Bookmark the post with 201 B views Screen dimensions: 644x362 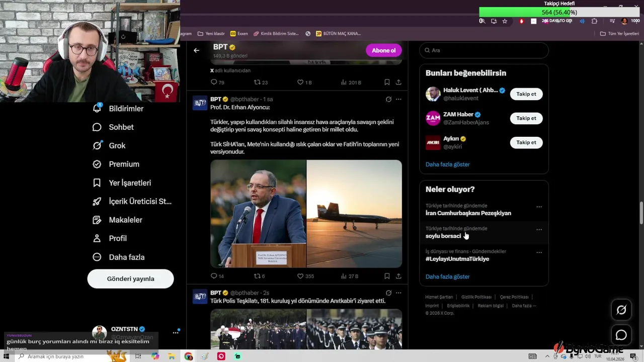pos(387,82)
